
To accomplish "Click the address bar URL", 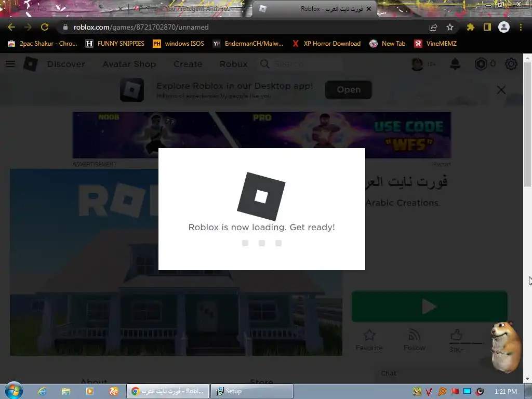I will click(x=141, y=27).
